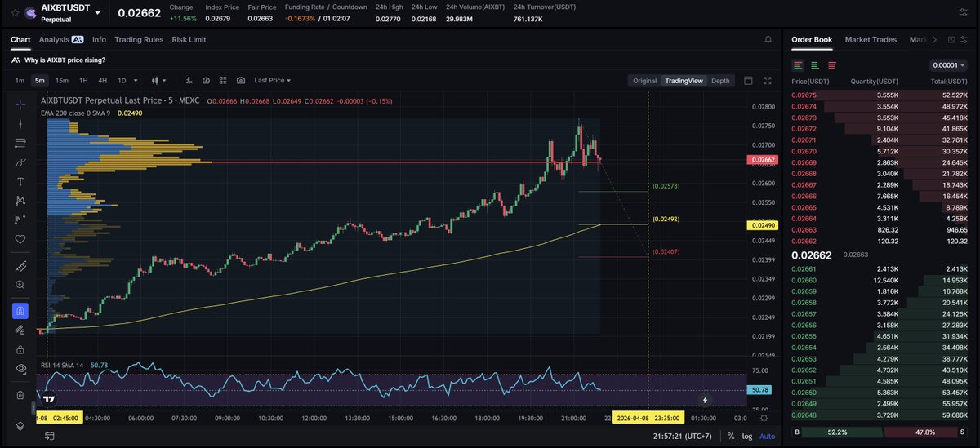Click 'Why is AIXBT price rising?' link
980x448 pixels.
[x=65, y=60]
